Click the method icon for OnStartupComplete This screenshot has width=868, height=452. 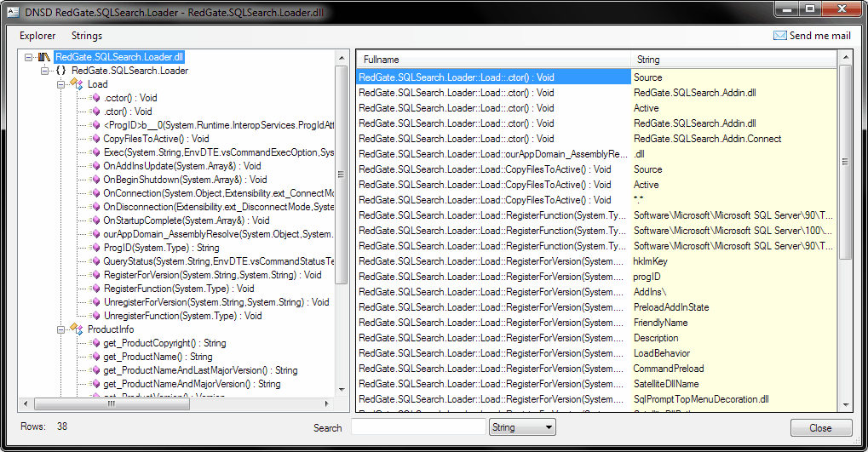[x=95, y=220]
